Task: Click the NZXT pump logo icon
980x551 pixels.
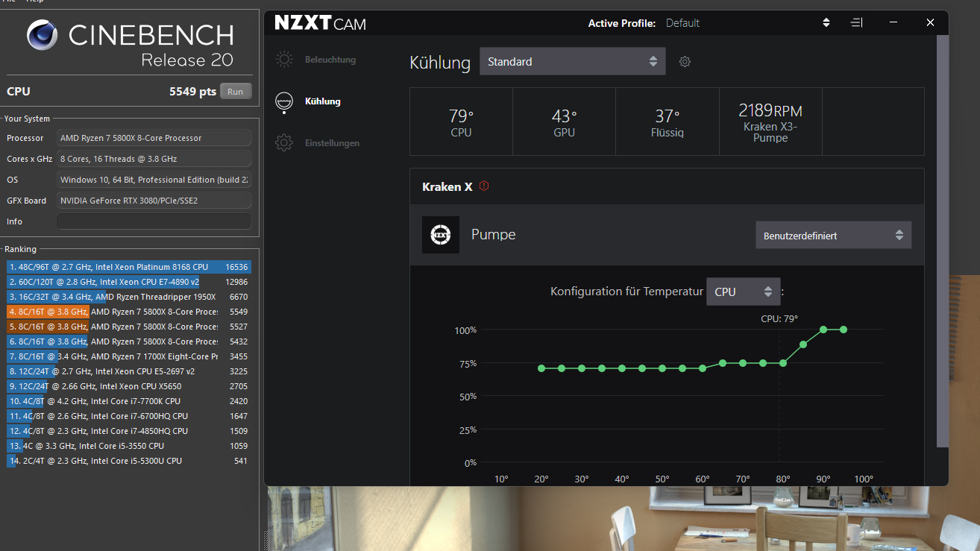Action: point(441,235)
